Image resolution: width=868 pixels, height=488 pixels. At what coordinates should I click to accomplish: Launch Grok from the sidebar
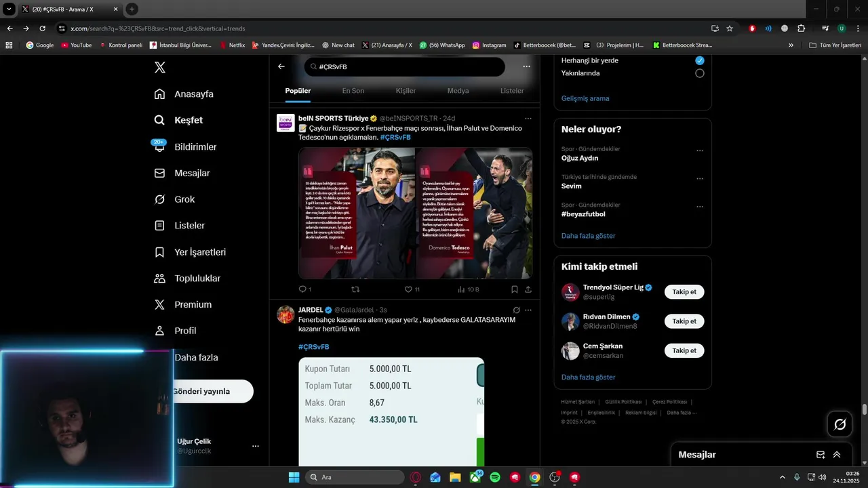click(174, 199)
